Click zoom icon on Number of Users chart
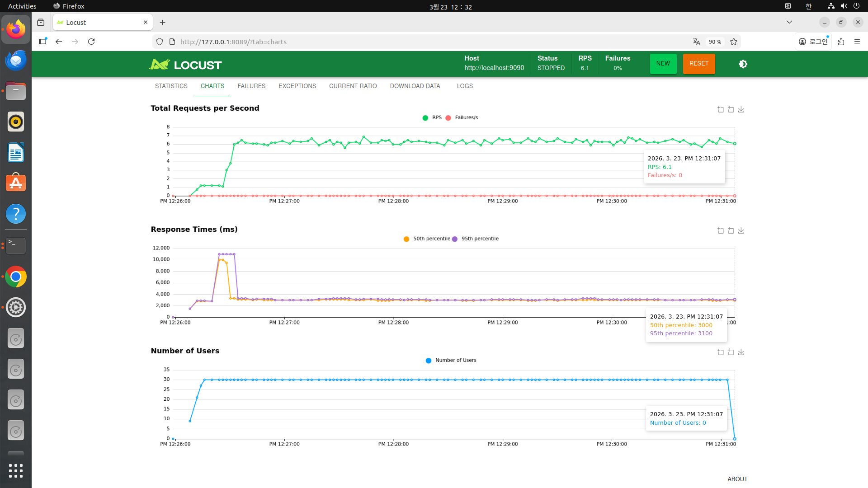Viewport: 868px width, 488px height. (x=721, y=352)
